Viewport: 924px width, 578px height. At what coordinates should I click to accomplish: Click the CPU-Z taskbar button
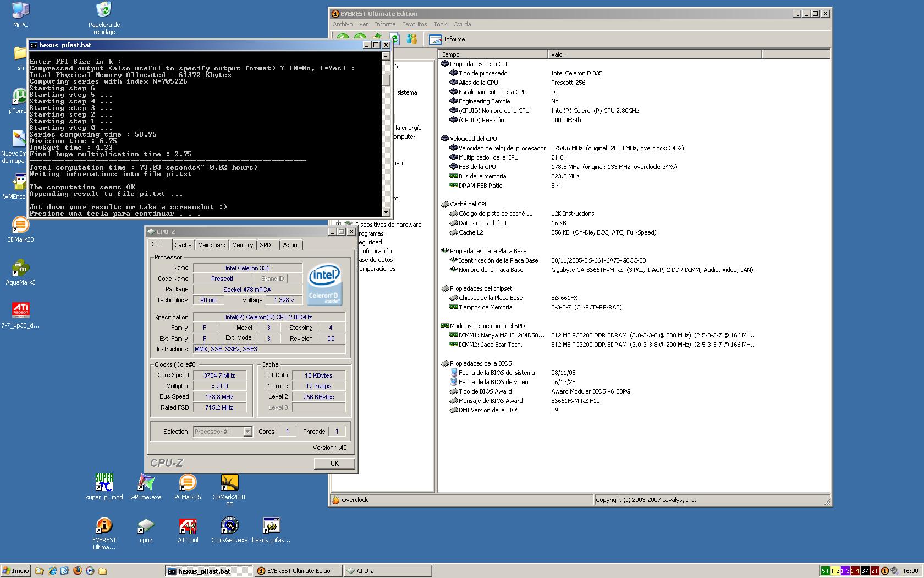tap(388, 571)
